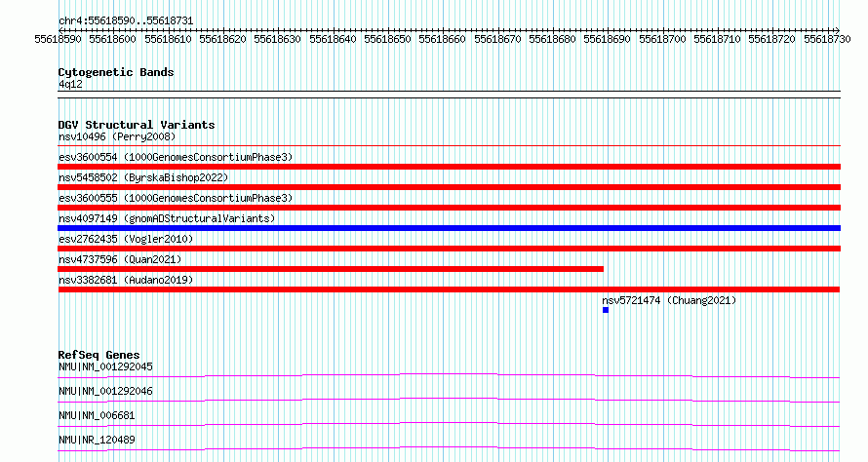Click ruler position 55618610

pos(168,39)
